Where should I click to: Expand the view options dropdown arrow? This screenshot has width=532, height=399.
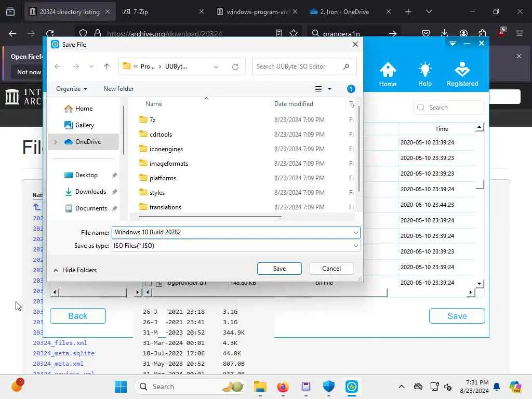[x=329, y=89]
